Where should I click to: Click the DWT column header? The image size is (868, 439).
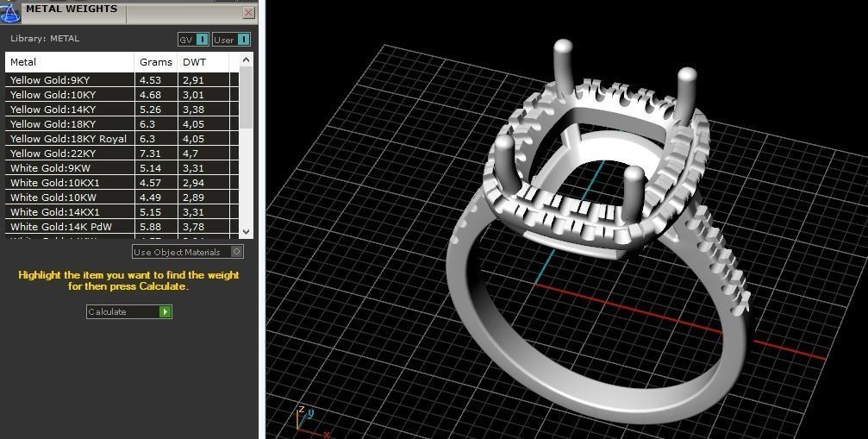pyautogui.click(x=203, y=62)
